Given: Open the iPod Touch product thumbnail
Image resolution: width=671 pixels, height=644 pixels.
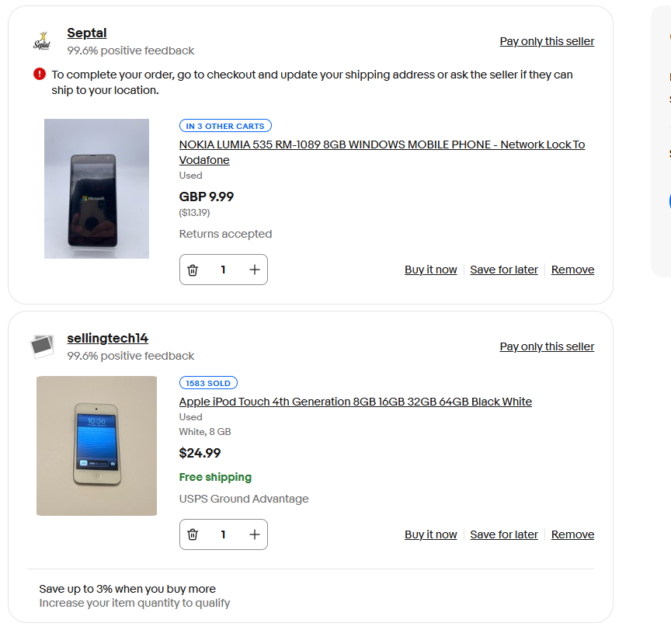Looking at the screenshot, I should point(96,446).
